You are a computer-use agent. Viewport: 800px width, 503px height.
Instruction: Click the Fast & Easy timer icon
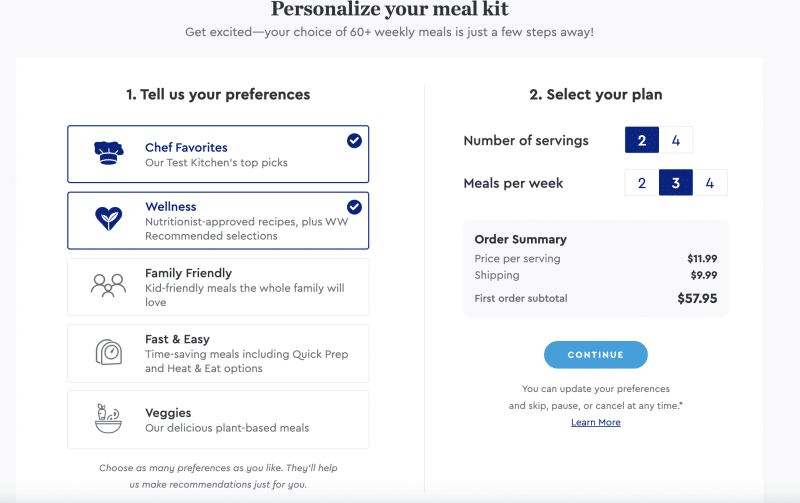[x=109, y=352]
